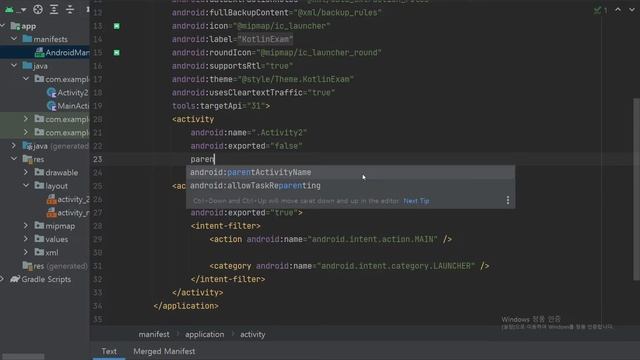Click the collapse all icon
The width and height of the screenshot is (640, 360).
70,9
